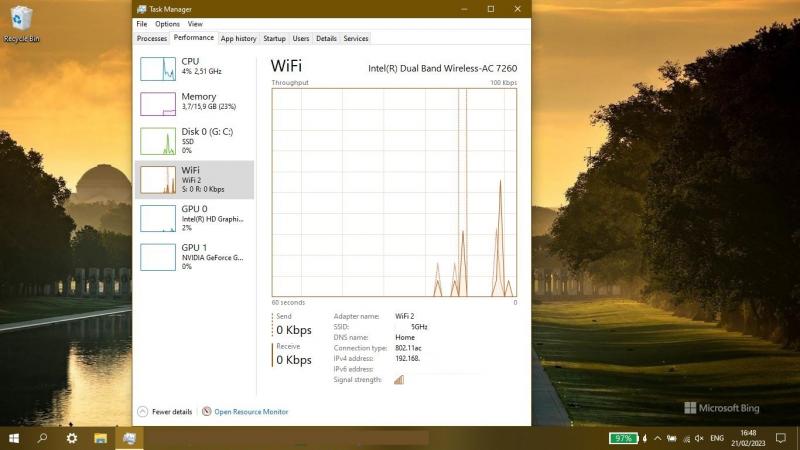This screenshot has width=800, height=450.
Task: Select the Memory entry in sidebar
Action: coord(194,103)
